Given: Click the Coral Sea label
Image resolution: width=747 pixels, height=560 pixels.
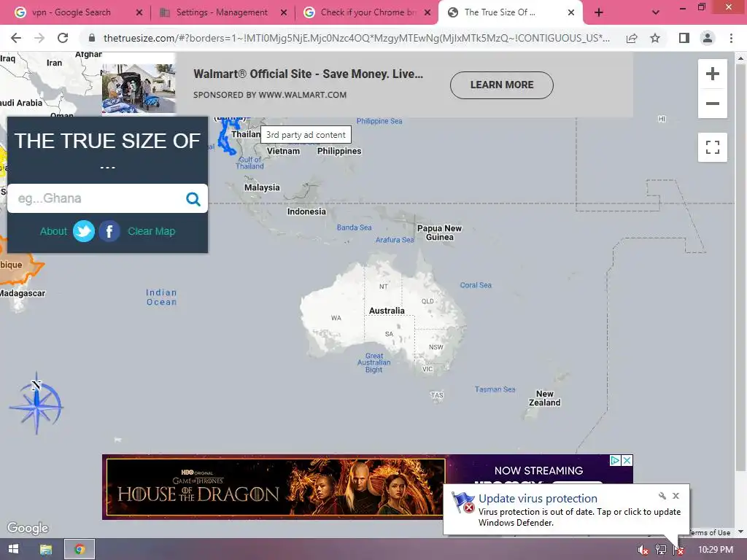Looking at the screenshot, I should point(476,285).
